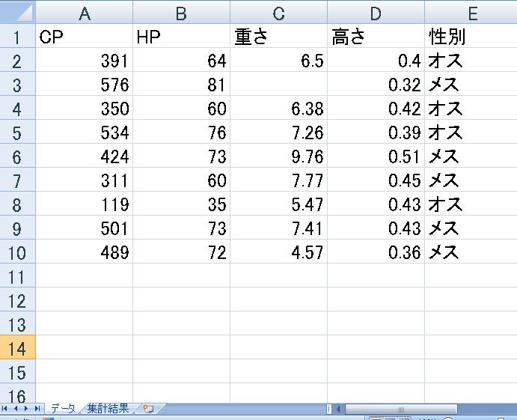Select the empty 重さ cell in row 3

[278, 85]
